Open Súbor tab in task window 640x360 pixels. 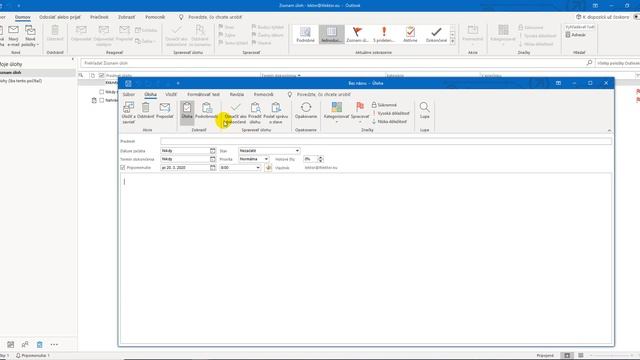pos(129,94)
